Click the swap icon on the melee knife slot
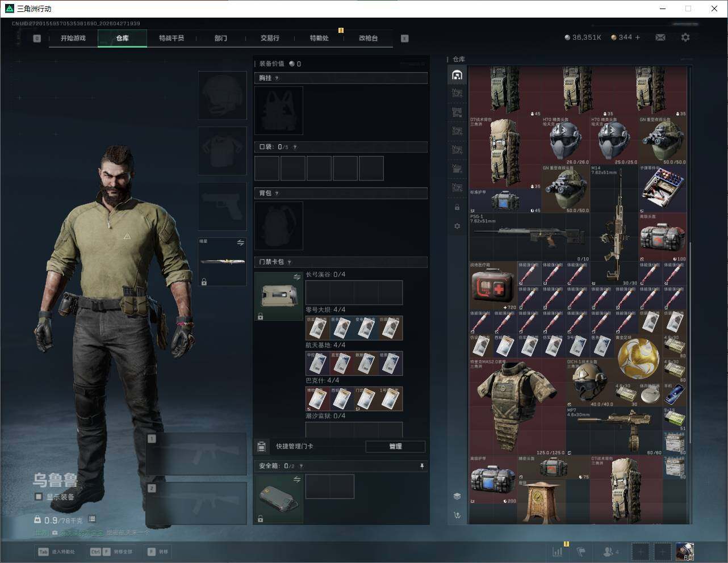Image resolution: width=728 pixels, height=563 pixels. (241, 243)
